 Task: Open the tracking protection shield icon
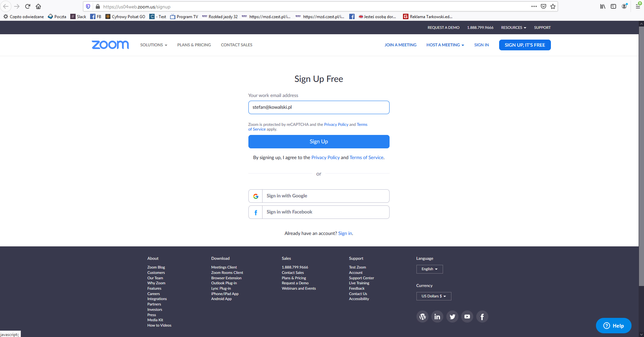coord(88,6)
